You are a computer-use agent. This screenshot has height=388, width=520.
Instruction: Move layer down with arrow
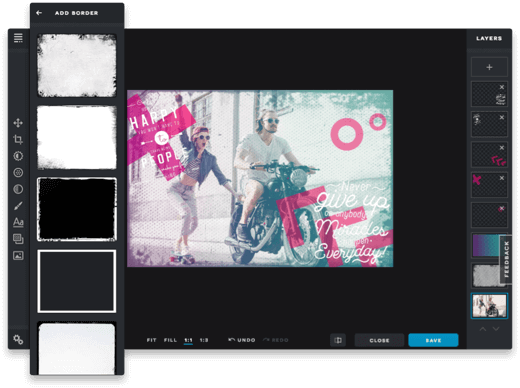click(x=496, y=329)
